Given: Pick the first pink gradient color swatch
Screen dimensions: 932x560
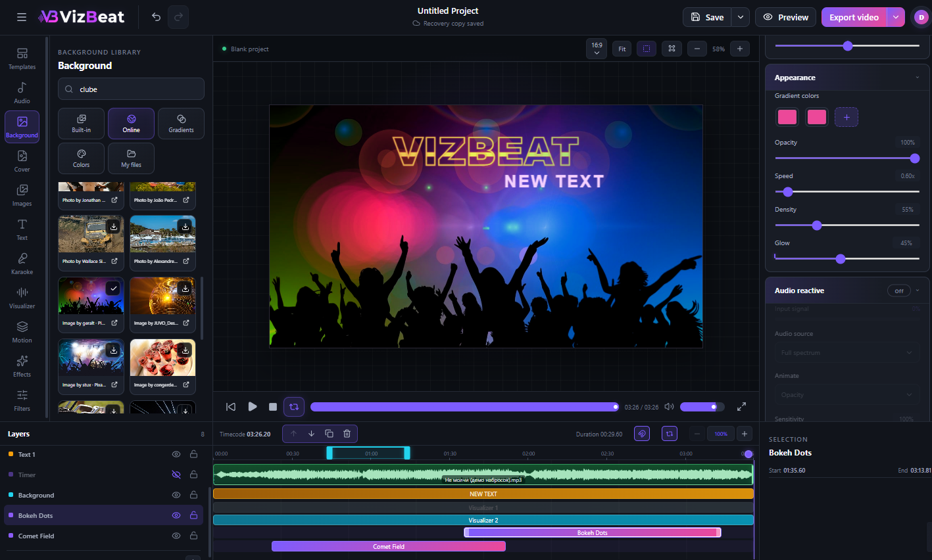Looking at the screenshot, I should click(787, 117).
